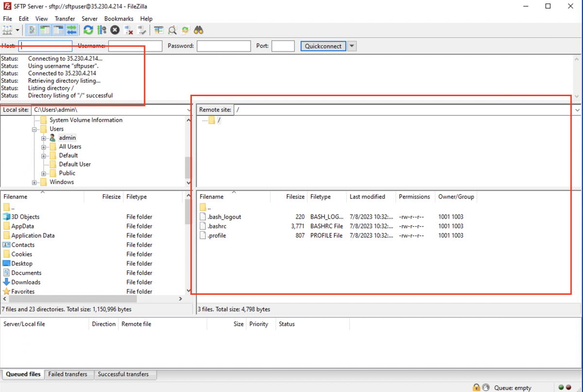The image size is (583, 392).
Task: Cancel the current operation icon
Action: (115, 30)
